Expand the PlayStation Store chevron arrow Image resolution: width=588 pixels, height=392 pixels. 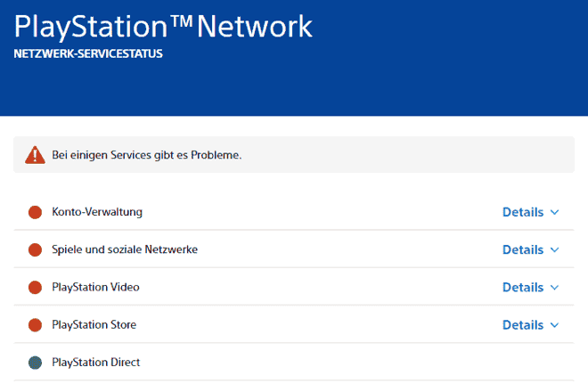click(554, 324)
